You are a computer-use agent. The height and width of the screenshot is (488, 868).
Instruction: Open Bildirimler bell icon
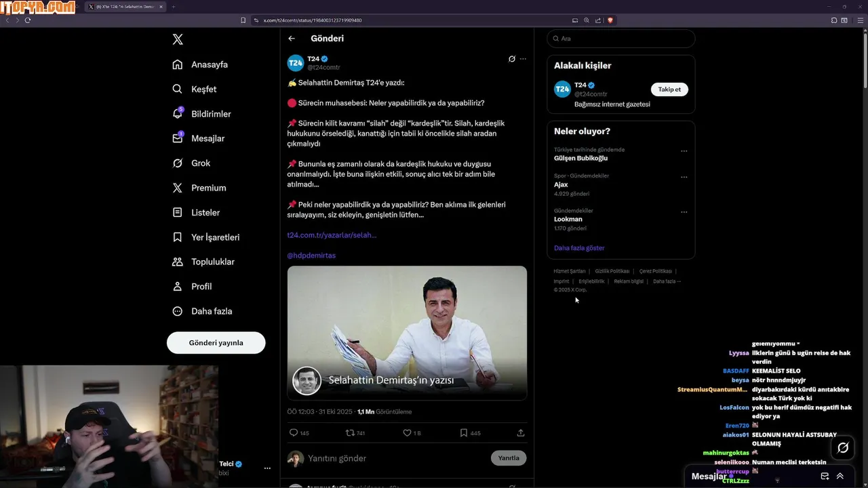pos(178,113)
